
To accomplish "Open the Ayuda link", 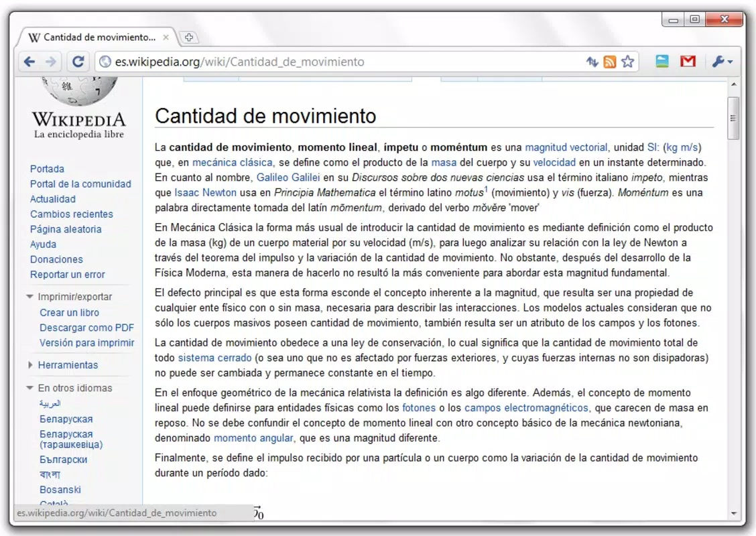I will point(43,245).
